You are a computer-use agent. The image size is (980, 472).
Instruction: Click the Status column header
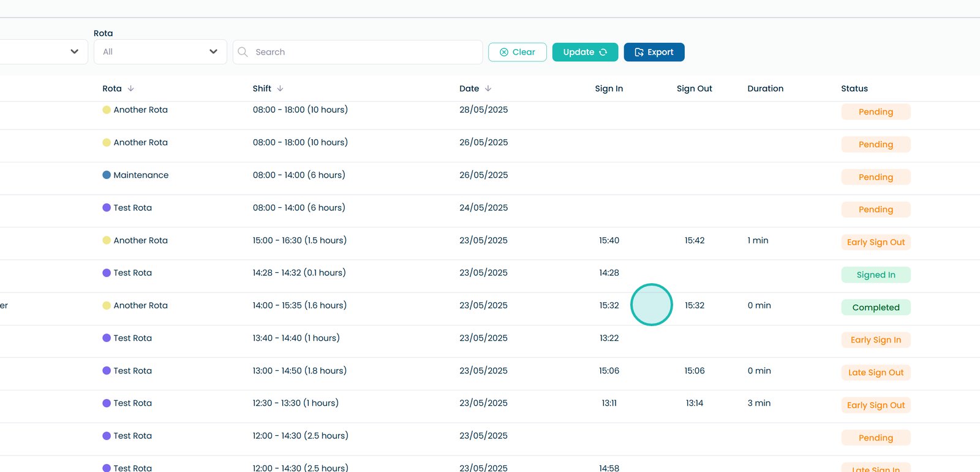click(x=854, y=88)
